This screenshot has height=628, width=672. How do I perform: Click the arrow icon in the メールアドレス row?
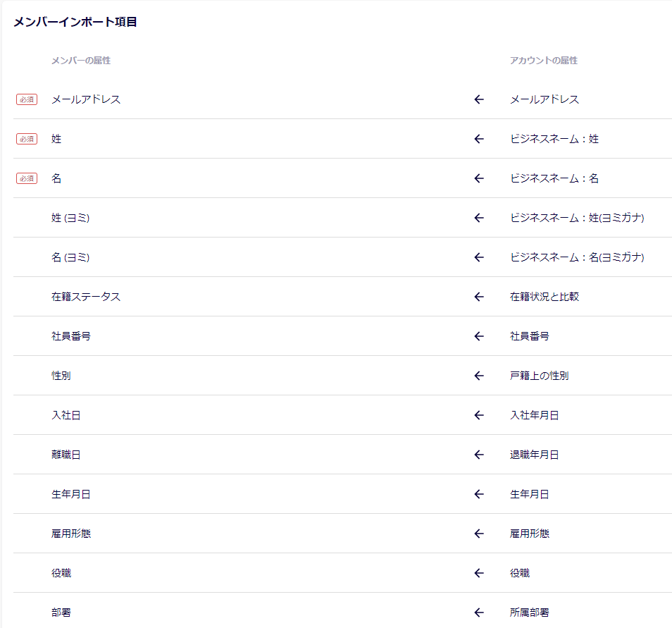pyautogui.click(x=479, y=99)
